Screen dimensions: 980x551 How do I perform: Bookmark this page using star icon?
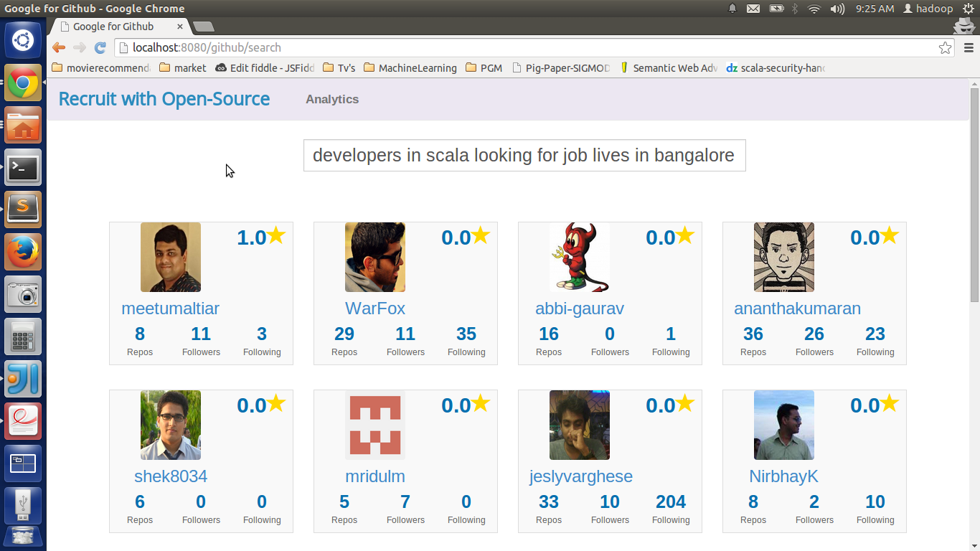pyautogui.click(x=945, y=48)
